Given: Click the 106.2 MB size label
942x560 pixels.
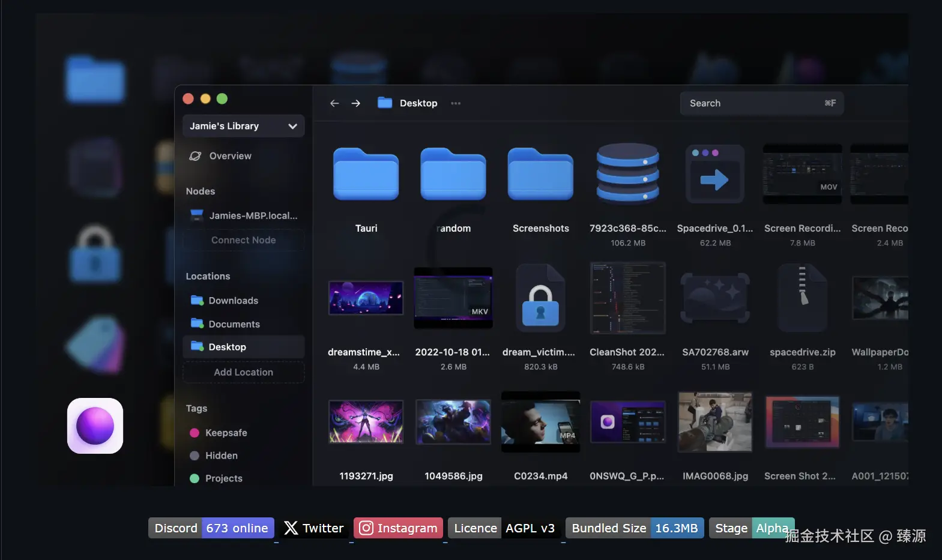Looking at the screenshot, I should [x=628, y=243].
